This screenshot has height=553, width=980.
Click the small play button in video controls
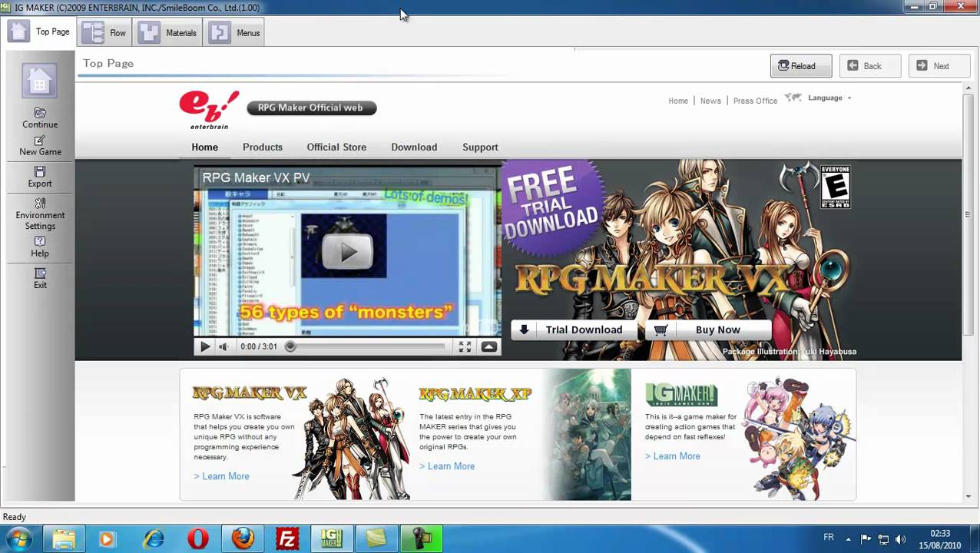tap(205, 347)
